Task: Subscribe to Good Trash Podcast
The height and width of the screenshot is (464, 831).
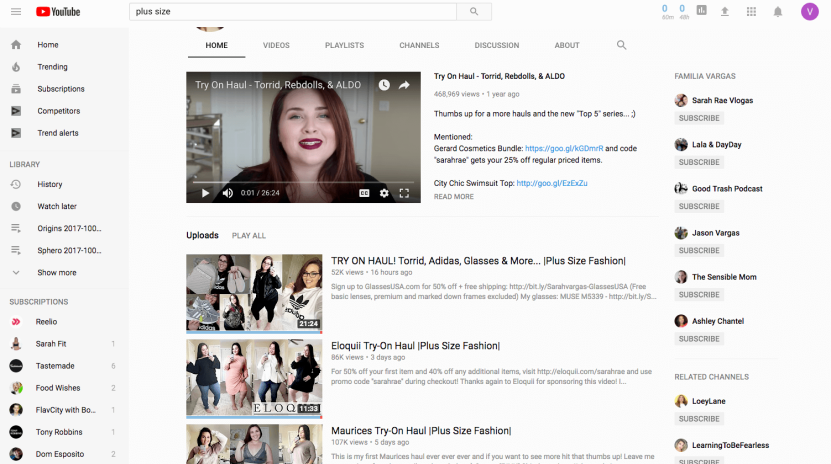Action: 699,206
